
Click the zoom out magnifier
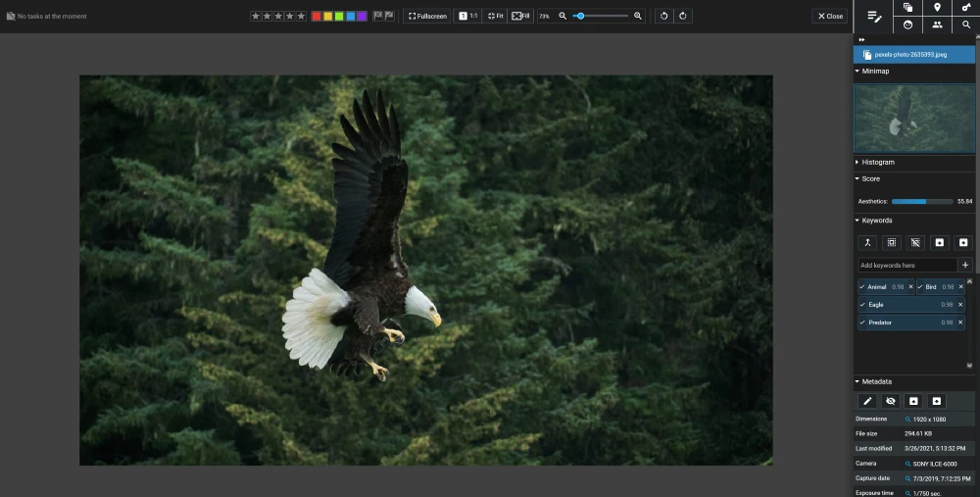click(563, 17)
